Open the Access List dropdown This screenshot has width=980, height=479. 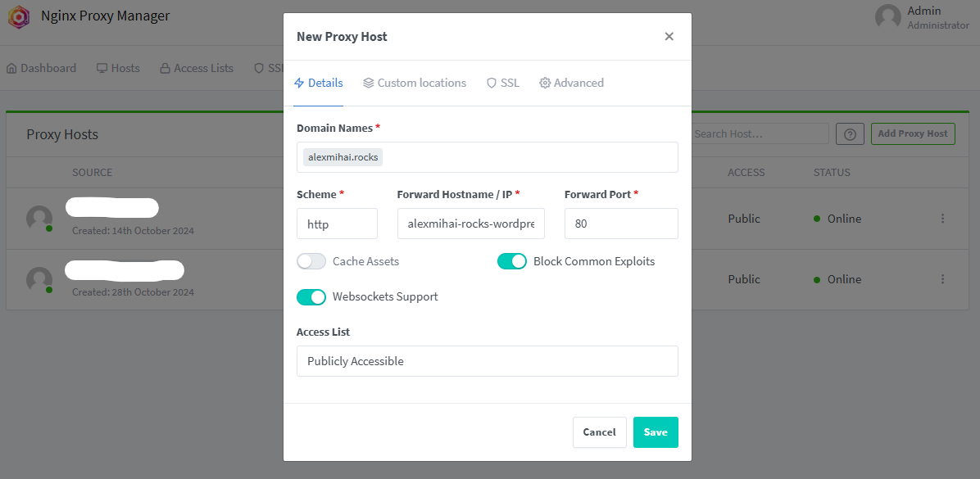[487, 360]
